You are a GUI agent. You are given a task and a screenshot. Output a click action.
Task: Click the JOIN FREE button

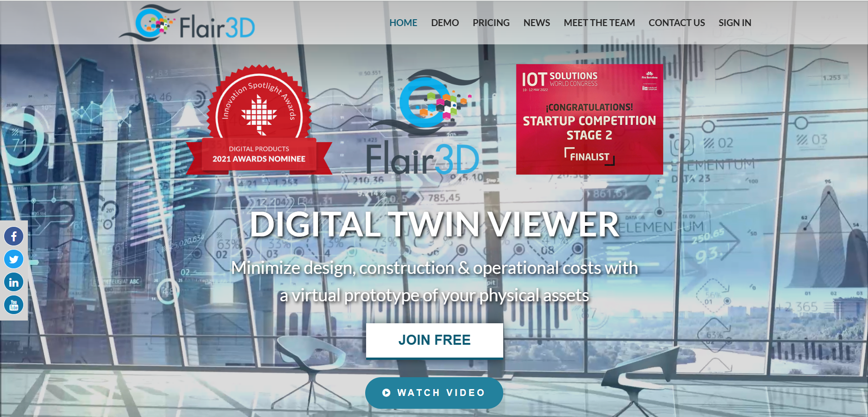point(435,341)
